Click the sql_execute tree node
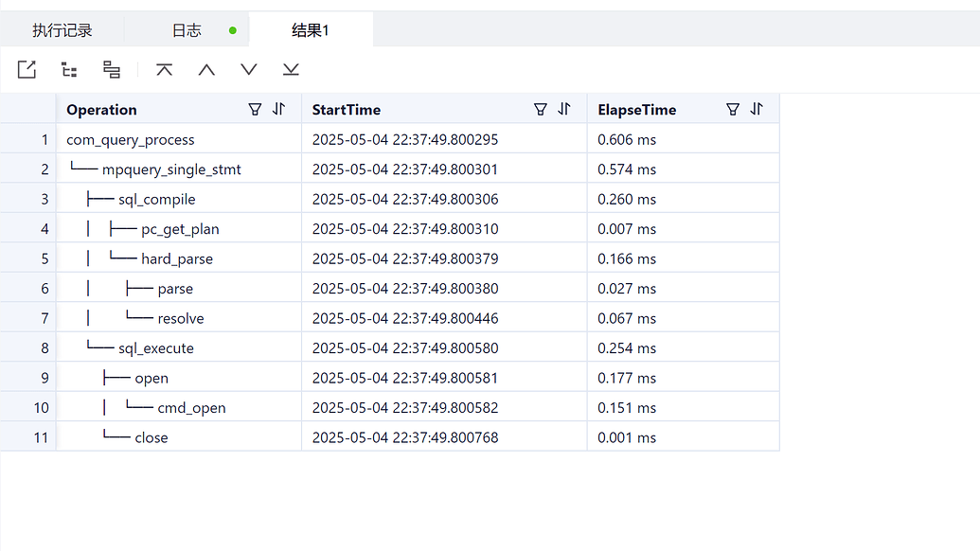The width and height of the screenshot is (980, 551). pyautogui.click(x=155, y=348)
